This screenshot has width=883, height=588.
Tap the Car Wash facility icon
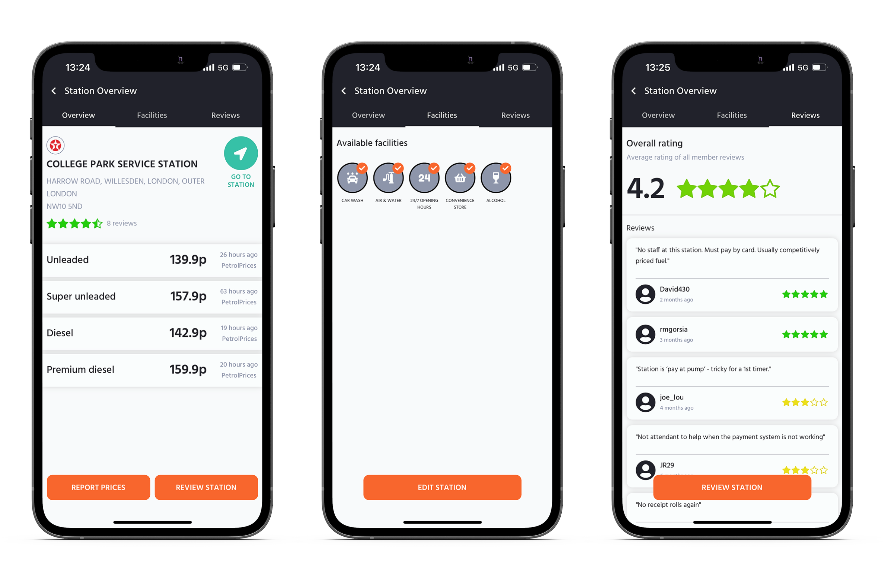click(352, 178)
